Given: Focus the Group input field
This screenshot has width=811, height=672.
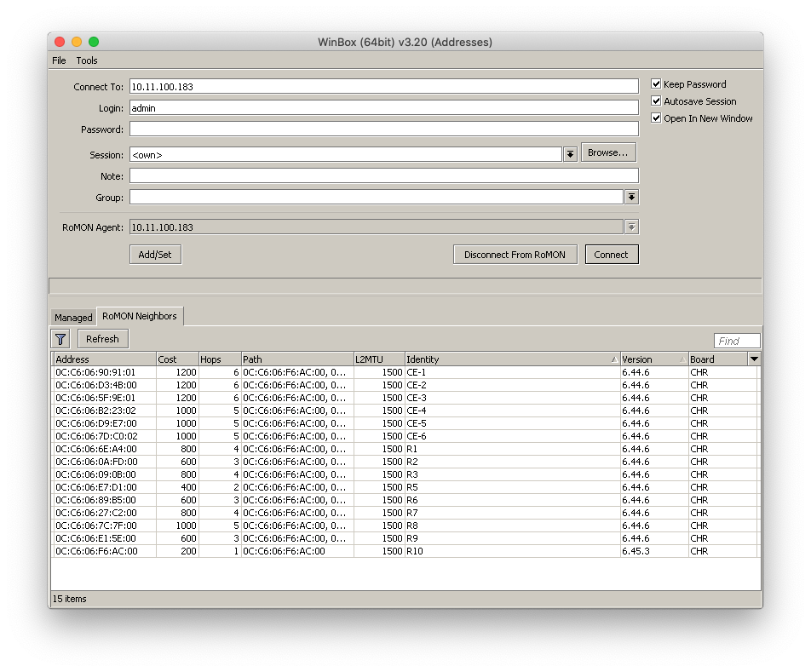Looking at the screenshot, I should [x=376, y=197].
